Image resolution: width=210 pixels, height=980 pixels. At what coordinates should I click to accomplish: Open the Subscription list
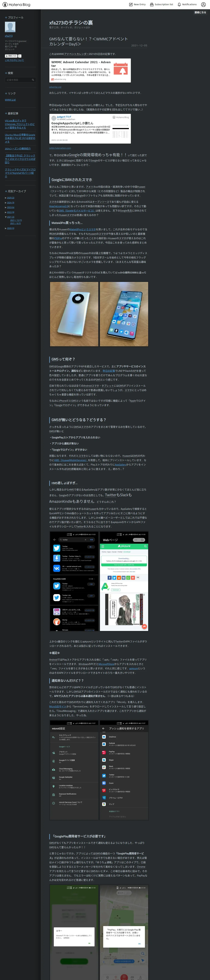(161, 5)
